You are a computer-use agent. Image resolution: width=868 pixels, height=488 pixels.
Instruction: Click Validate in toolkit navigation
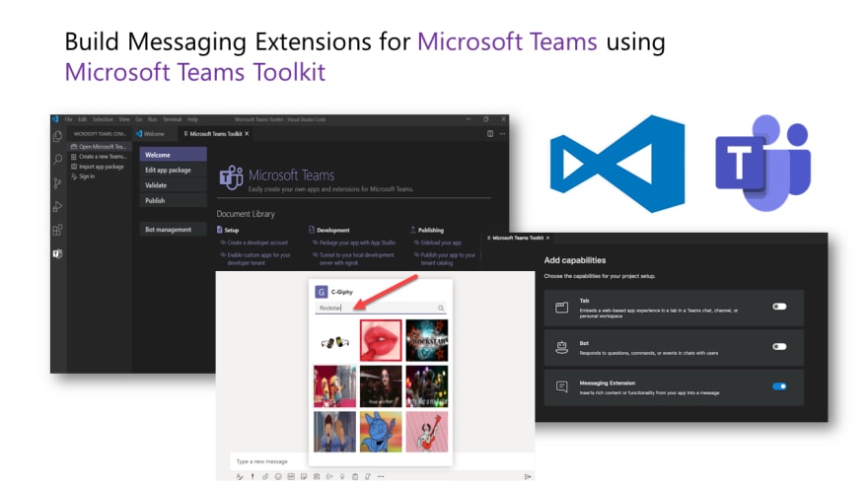(x=174, y=185)
